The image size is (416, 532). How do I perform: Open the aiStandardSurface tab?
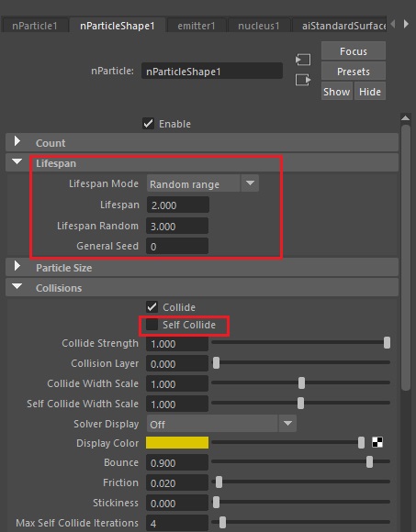340,26
